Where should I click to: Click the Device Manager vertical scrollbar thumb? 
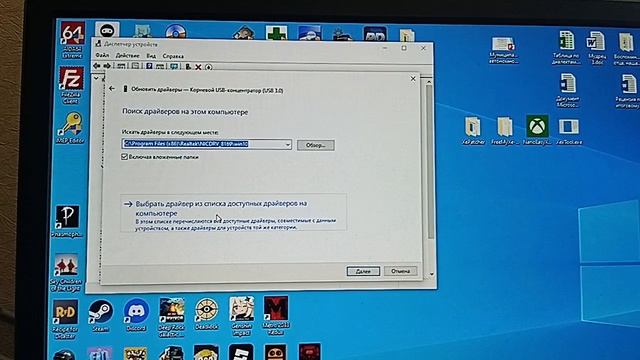[x=430, y=161]
